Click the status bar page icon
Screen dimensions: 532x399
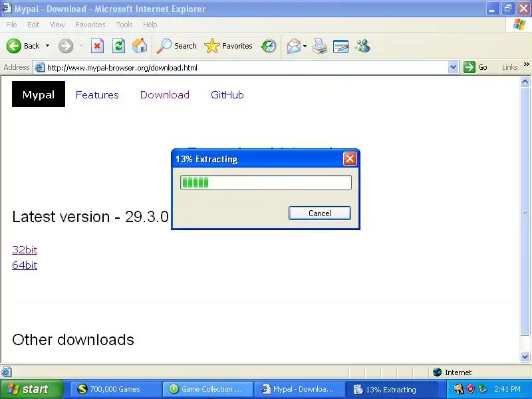click(x=7, y=372)
